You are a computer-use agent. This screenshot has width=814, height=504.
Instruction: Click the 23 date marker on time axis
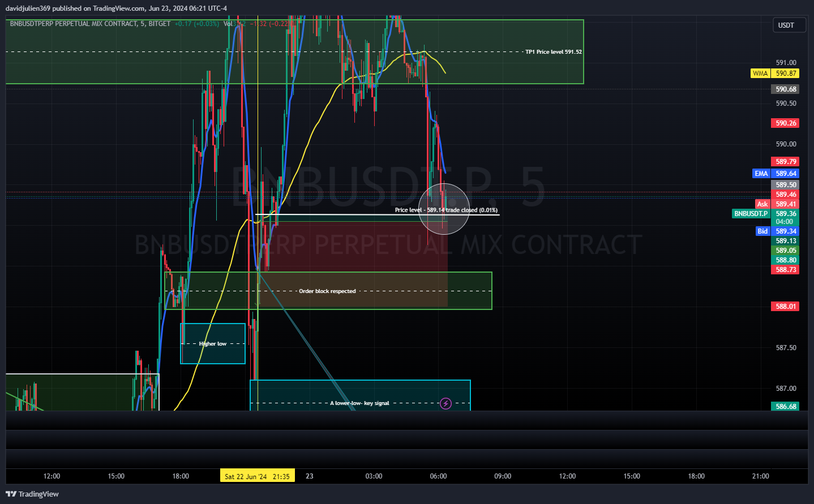310,476
